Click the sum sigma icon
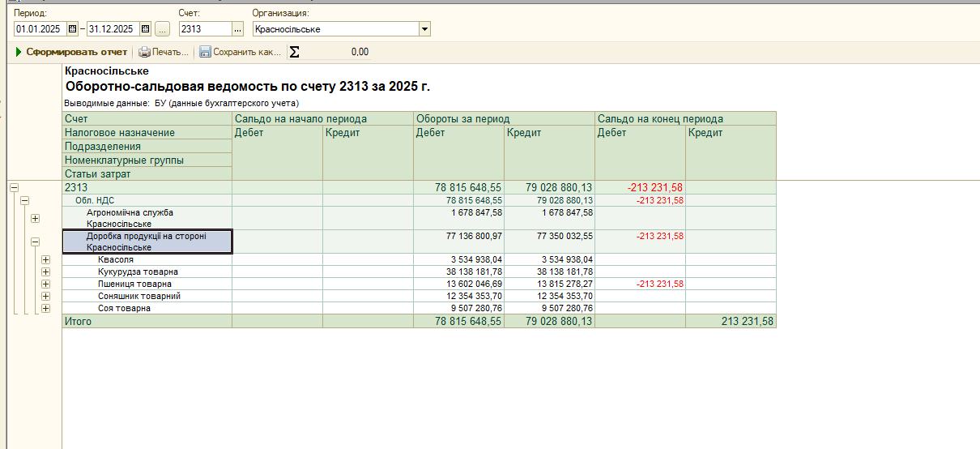 (294, 52)
